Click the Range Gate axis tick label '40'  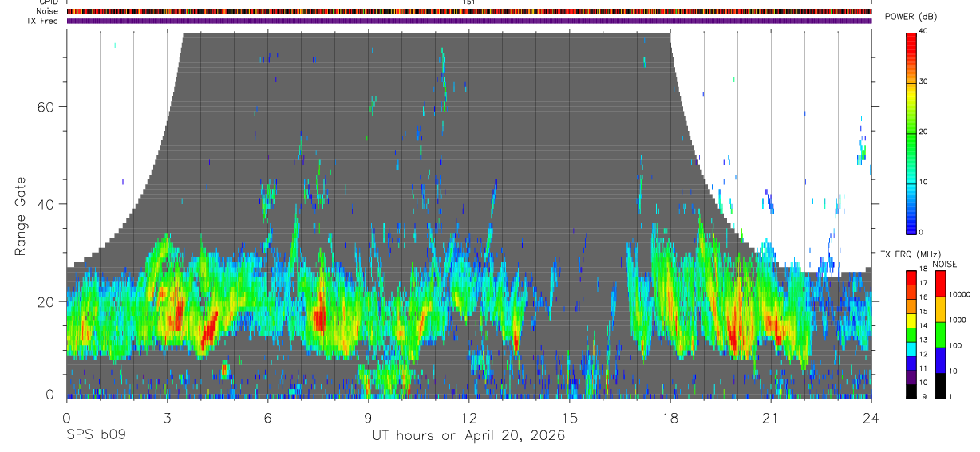coord(45,204)
